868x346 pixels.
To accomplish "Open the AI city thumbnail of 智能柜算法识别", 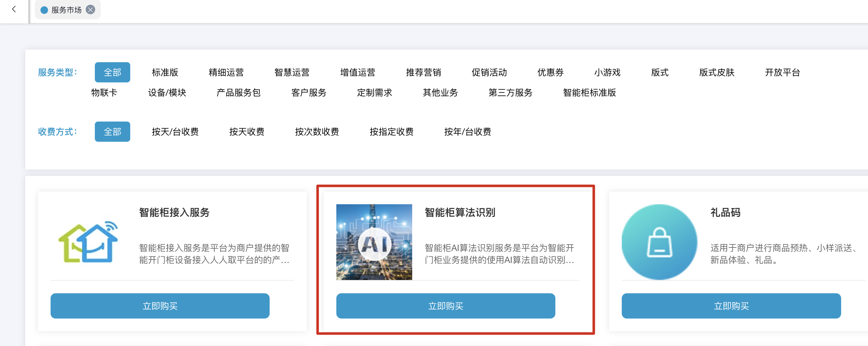I will coord(374,242).
